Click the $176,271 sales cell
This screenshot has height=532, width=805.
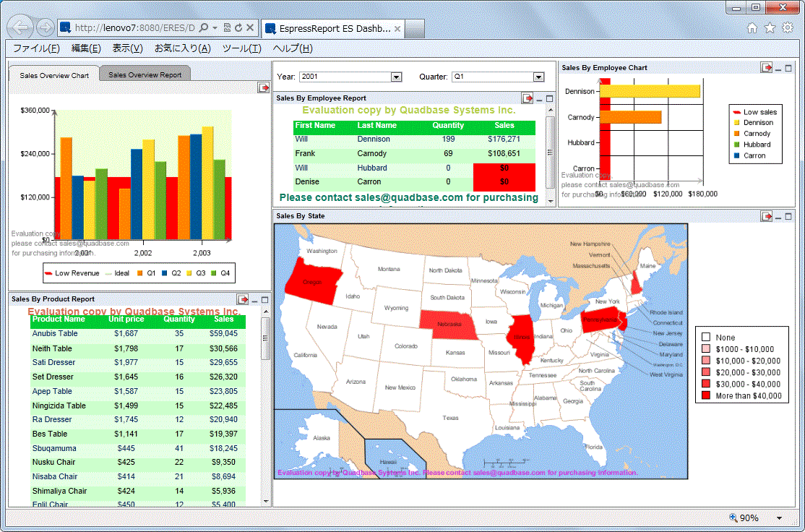504,140
